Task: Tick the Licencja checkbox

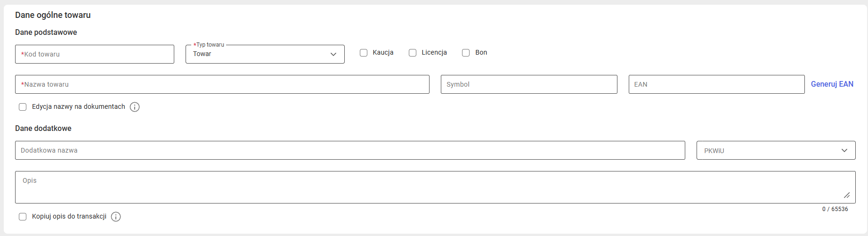Action: pyautogui.click(x=413, y=53)
